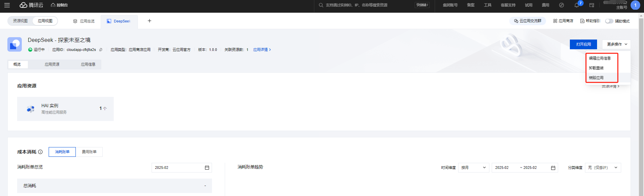
Task: Click the HAI instance icon
Action: tap(31, 109)
